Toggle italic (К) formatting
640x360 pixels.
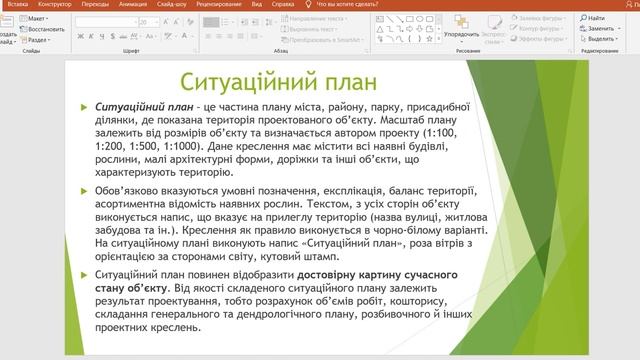click(x=91, y=36)
